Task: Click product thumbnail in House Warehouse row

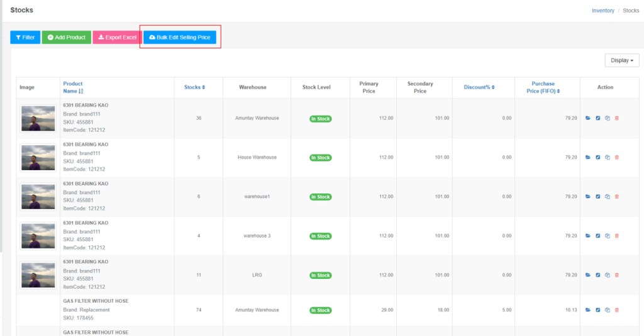Action: tap(38, 158)
